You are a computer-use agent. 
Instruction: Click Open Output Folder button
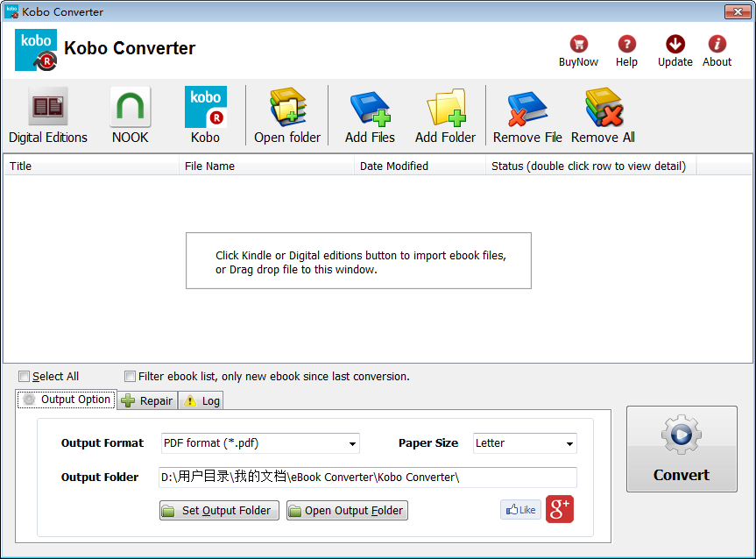(347, 510)
